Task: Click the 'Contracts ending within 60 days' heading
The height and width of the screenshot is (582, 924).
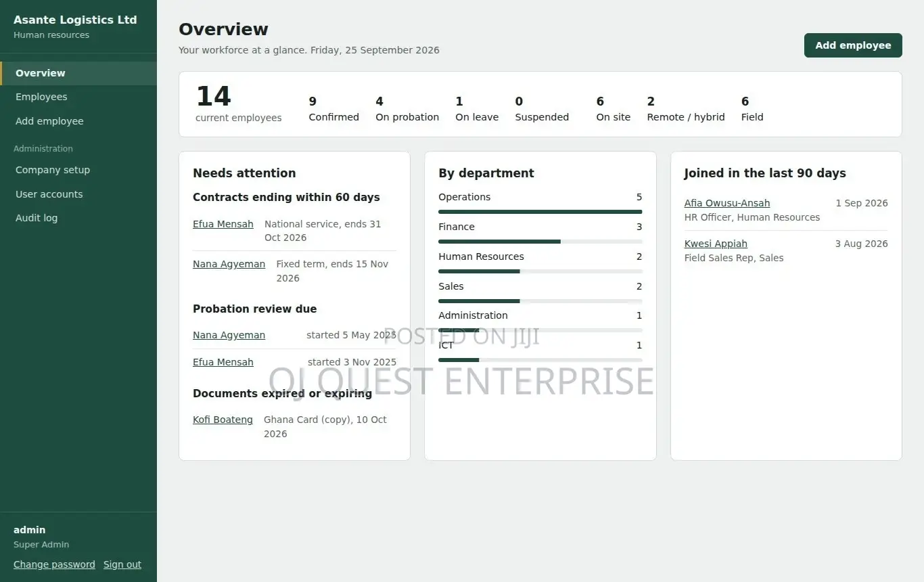Action: pos(286,198)
